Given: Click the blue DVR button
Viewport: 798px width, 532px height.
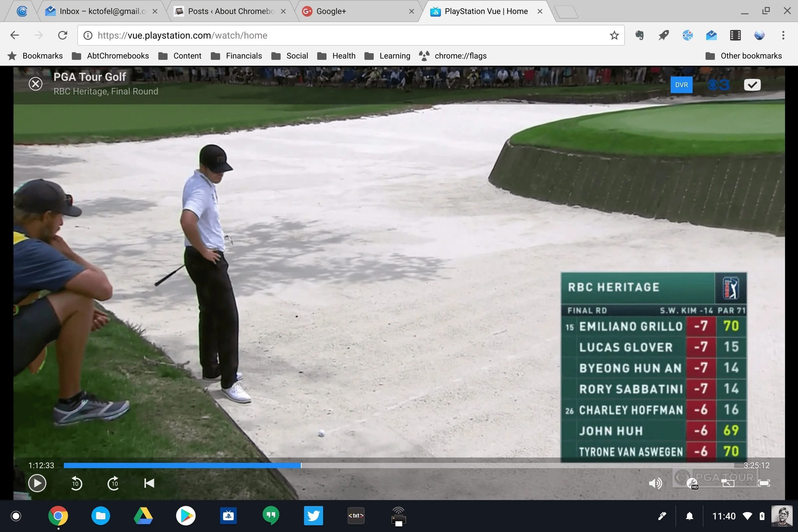Looking at the screenshot, I should (681, 85).
